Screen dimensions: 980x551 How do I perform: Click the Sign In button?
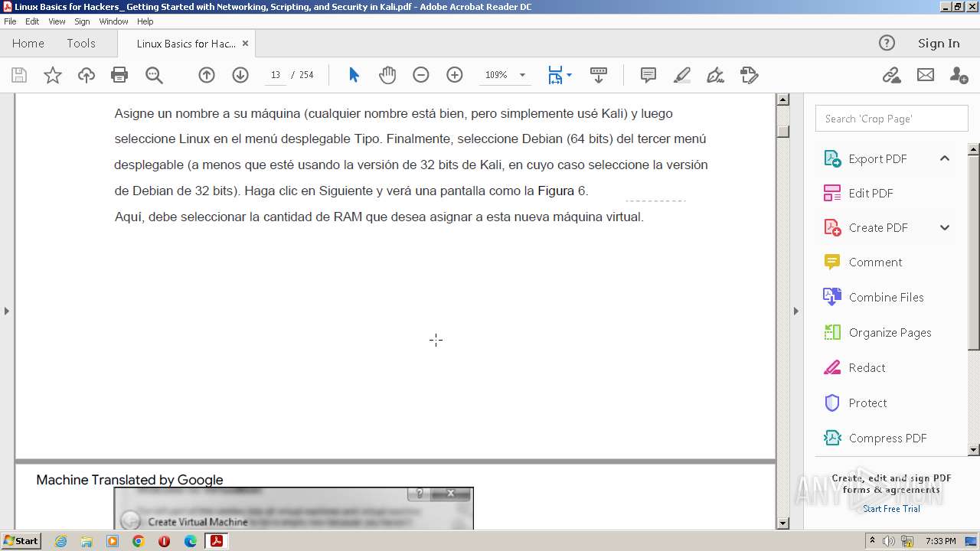939,44
